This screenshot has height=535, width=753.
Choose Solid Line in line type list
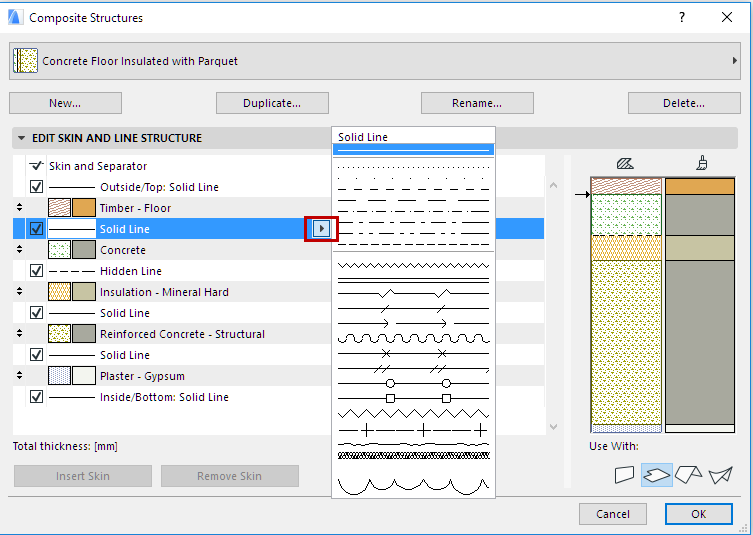(x=413, y=150)
